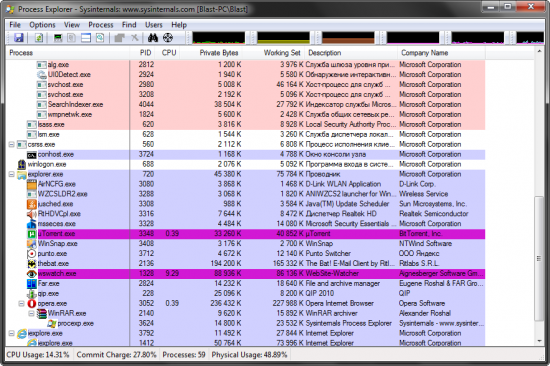Select the WZCSLDR2.exe process row
Screen dimensions: 550x366
(x=246, y=194)
